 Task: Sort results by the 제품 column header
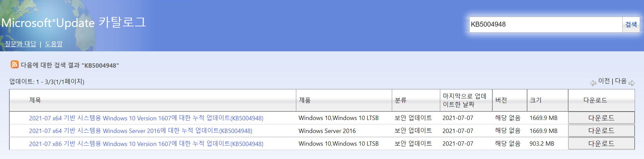(x=305, y=100)
